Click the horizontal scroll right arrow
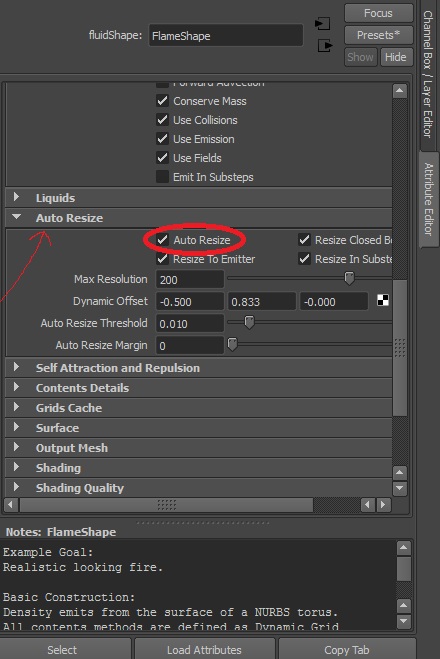This screenshot has width=440, height=659. click(383, 504)
